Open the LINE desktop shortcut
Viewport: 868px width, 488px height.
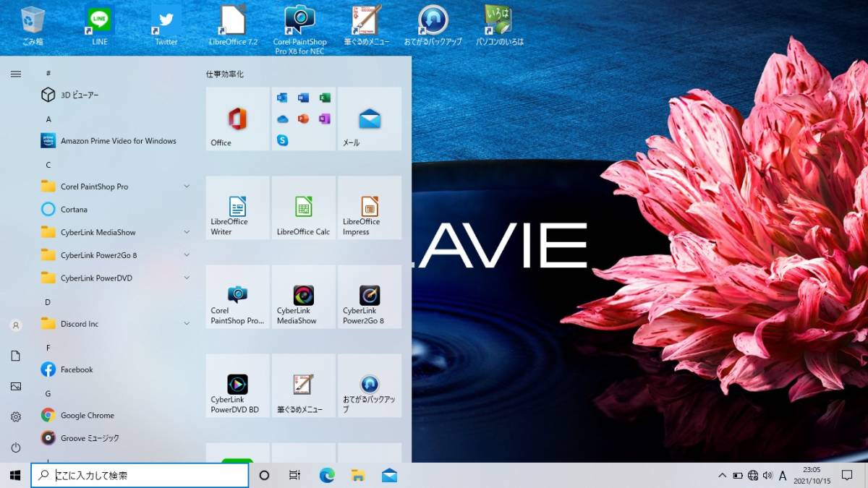tap(100, 26)
